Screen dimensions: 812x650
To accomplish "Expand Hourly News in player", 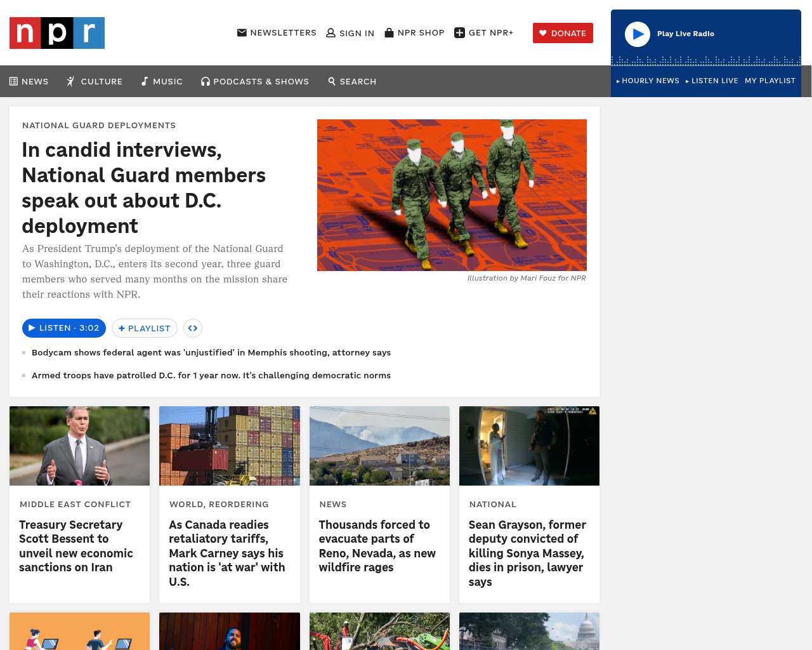I will (648, 81).
